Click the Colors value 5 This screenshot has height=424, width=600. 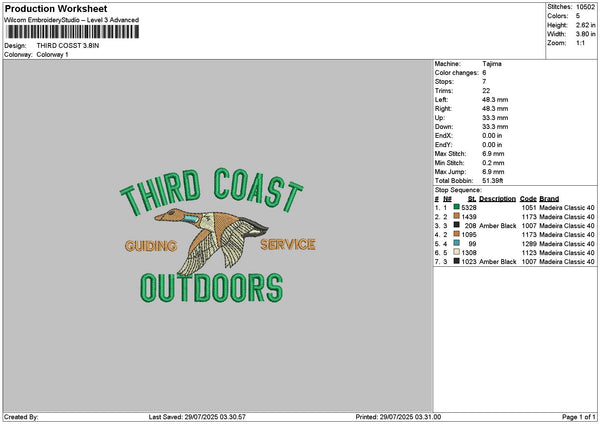tap(578, 16)
